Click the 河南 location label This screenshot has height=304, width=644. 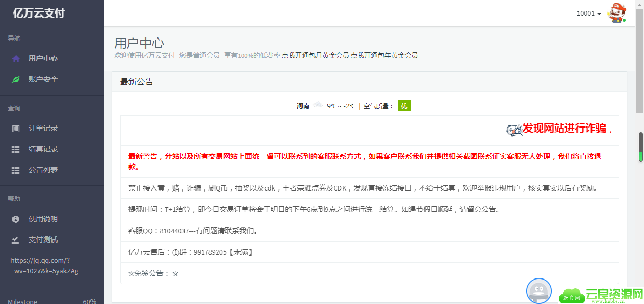pos(303,106)
